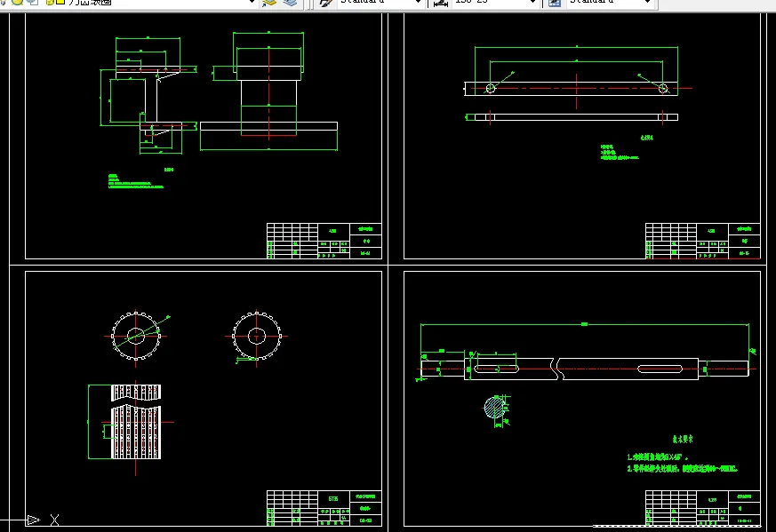Click the Layer Previous icon

291,3
